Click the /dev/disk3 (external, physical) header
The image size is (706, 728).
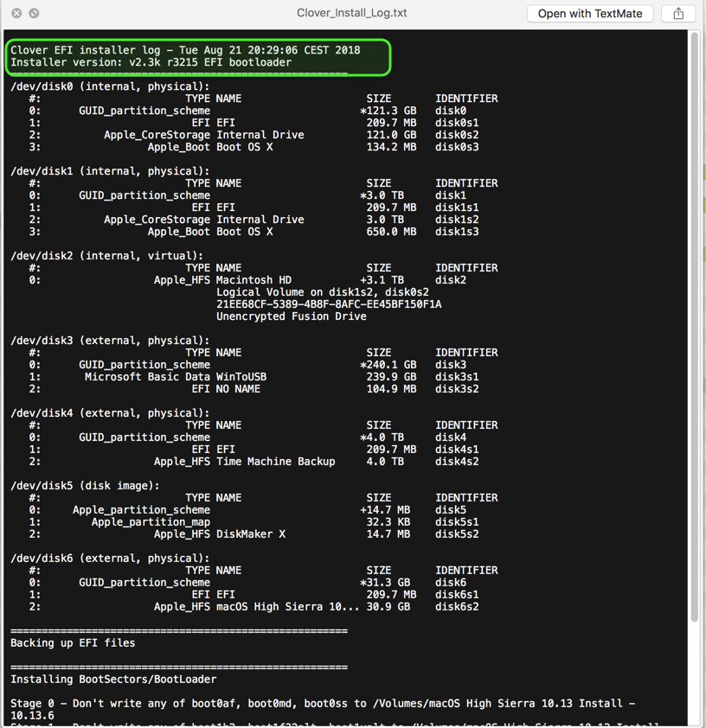[110, 341]
